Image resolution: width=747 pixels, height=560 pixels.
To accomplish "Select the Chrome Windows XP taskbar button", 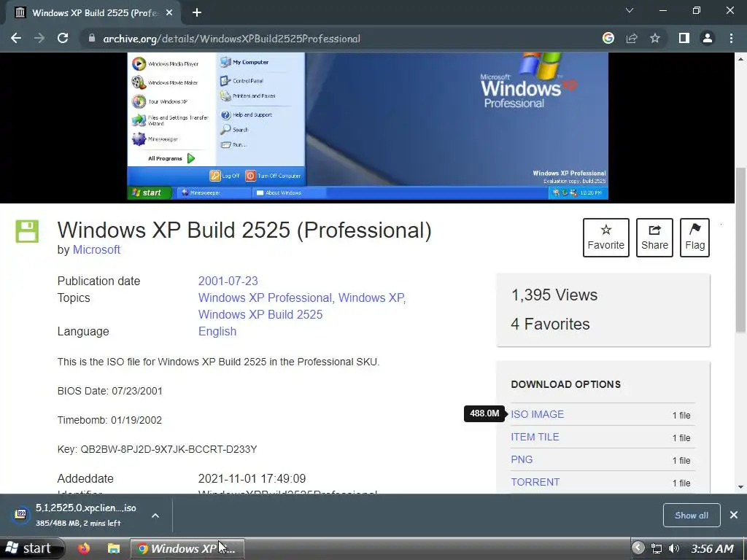I will point(187,548).
